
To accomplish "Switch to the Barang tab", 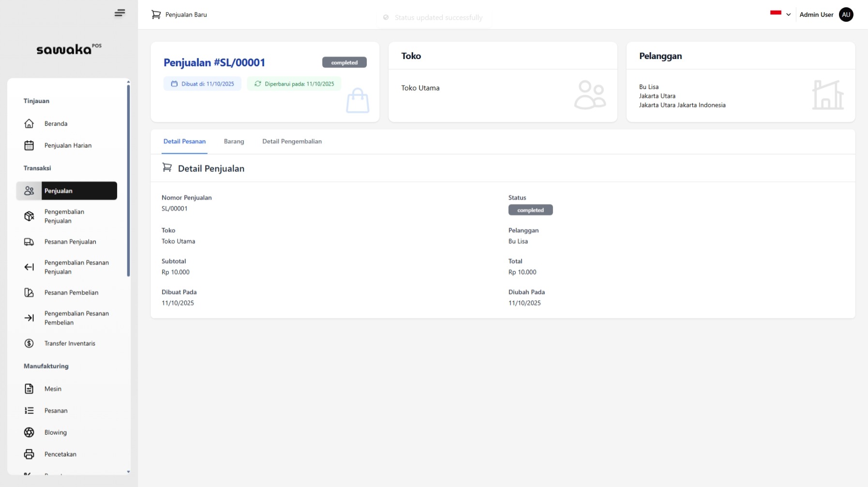I will pos(234,142).
